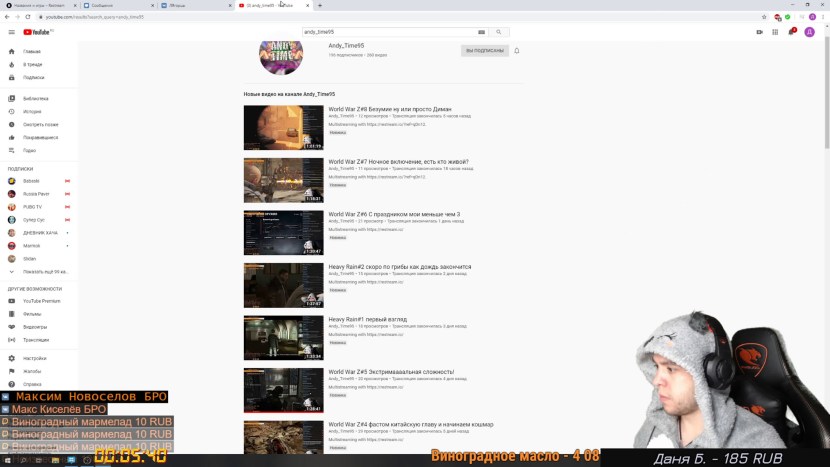Open the on-screen keyboard in search box
Screen dimensions: 830x467
tap(481, 32)
